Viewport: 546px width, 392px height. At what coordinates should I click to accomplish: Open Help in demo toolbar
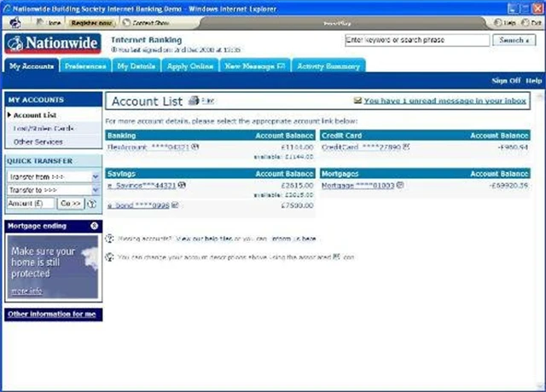505,23
